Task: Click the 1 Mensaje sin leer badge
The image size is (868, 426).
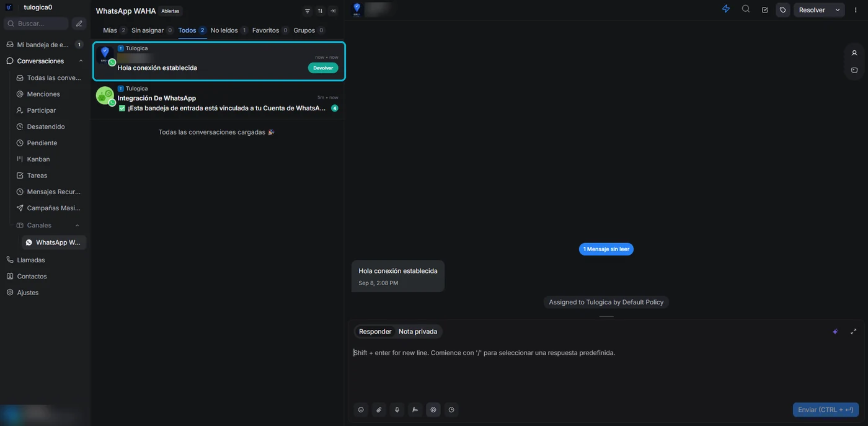Action: 606,249
